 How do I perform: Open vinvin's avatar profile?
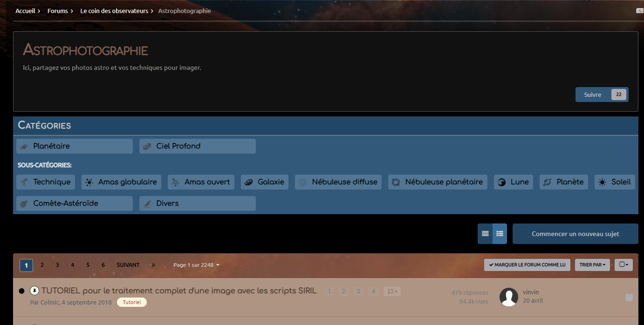tap(509, 297)
